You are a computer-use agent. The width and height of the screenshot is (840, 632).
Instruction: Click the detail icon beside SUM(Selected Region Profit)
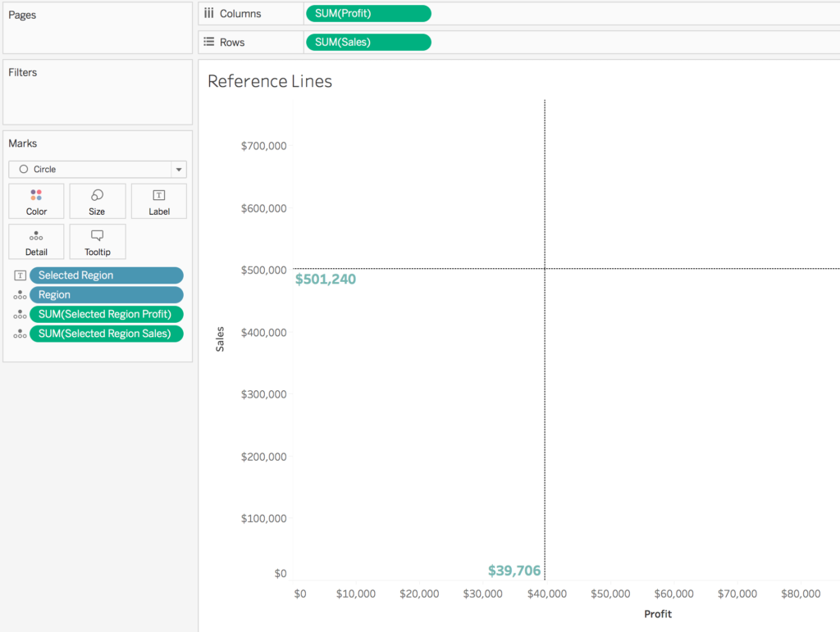point(20,314)
